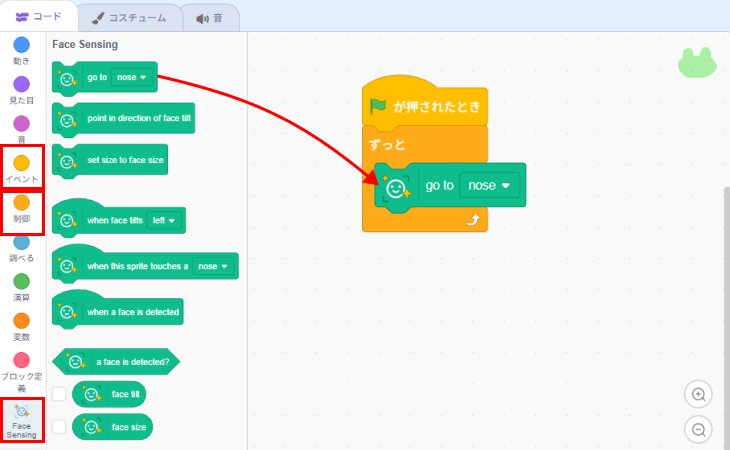Click the set size to face size block

pyautogui.click(x=125, y=160)
